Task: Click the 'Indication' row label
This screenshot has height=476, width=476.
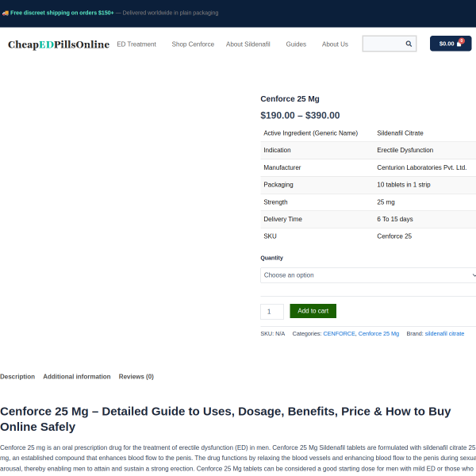Action: (x=277, y=150)
